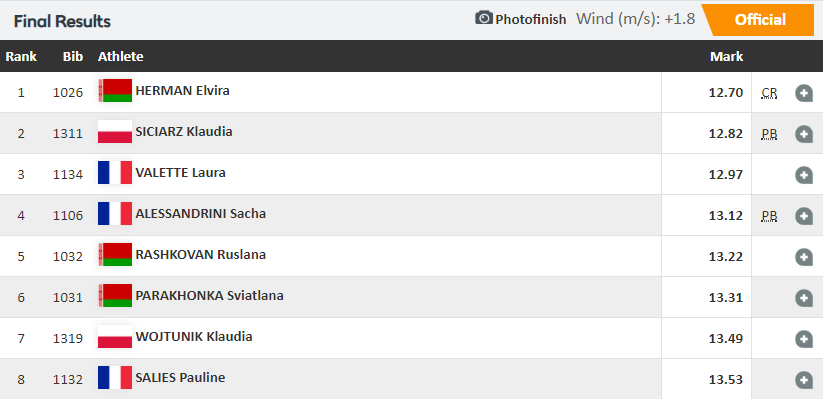Viewport: 823px width, 399px height.
Task: Expand details for SICIARZ Klaudia's result
Action: point(804,134)
